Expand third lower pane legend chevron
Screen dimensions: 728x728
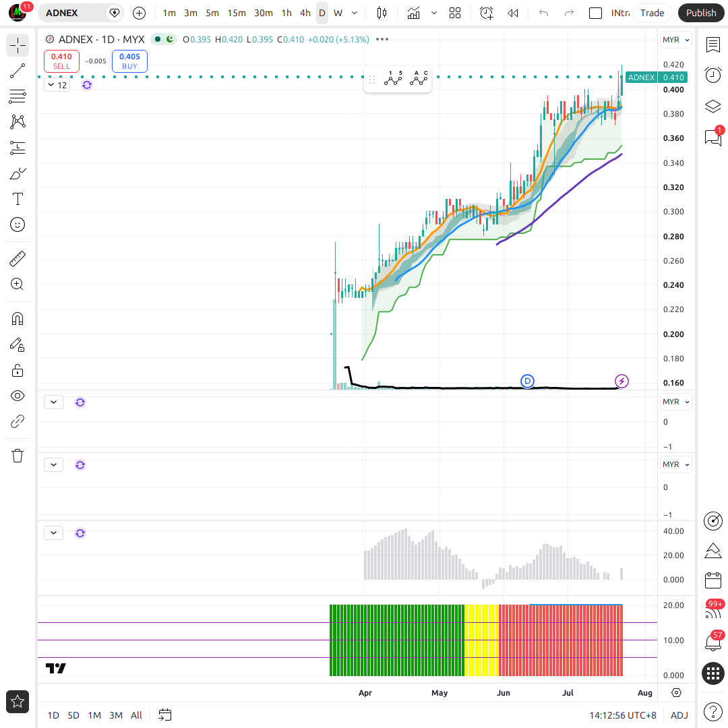click(x=53, y=533)
